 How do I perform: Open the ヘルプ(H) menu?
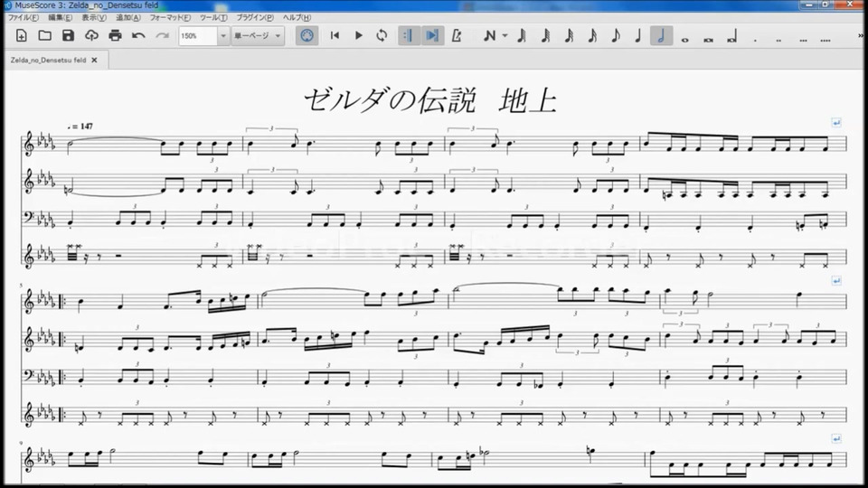pyautogui.click(x=297, y=18)
